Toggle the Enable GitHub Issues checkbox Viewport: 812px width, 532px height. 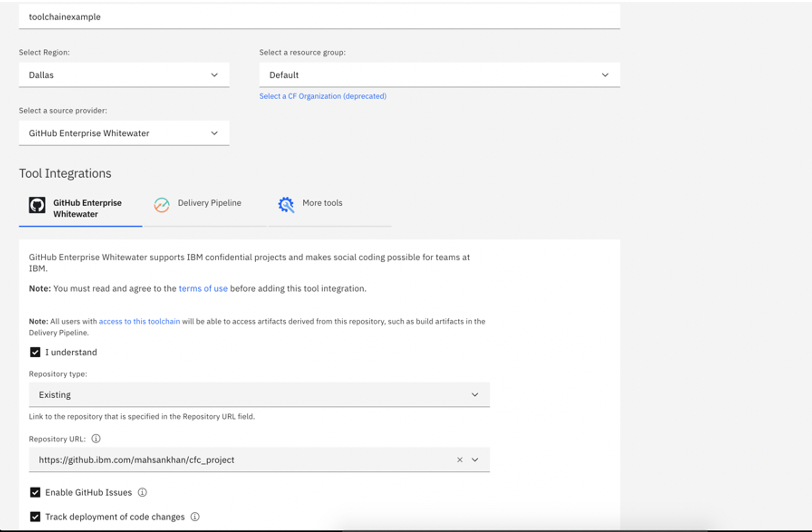click(x=35, y=492)
